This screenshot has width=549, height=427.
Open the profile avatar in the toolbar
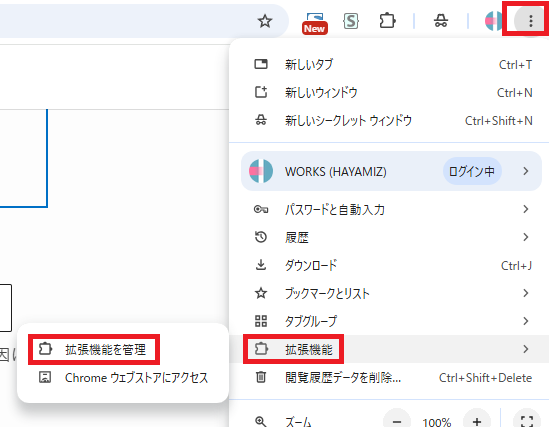coord(494,21)
